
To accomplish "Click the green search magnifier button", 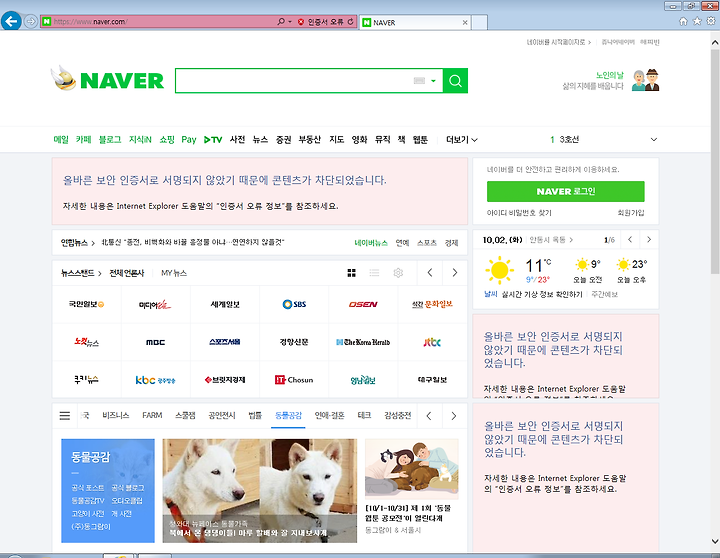I will [455, 81].
